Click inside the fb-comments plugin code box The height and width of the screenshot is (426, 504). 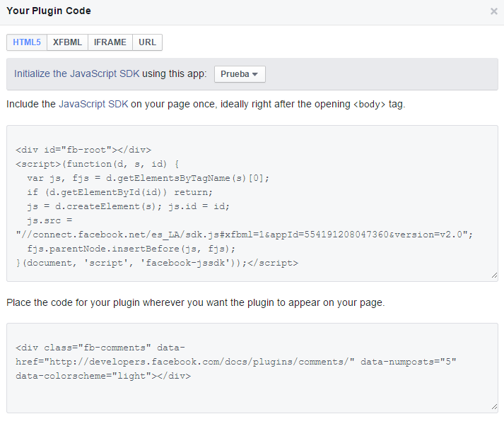coord(252,368)
